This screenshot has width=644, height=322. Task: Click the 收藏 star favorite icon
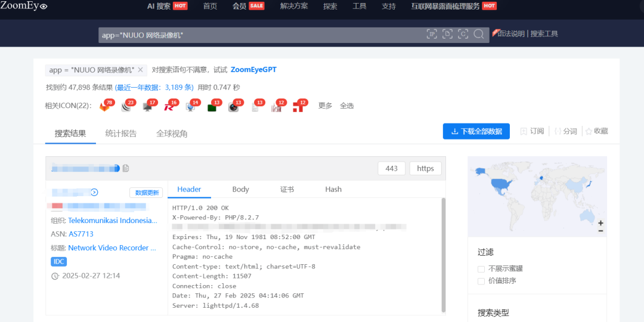[x=589, y=131]
